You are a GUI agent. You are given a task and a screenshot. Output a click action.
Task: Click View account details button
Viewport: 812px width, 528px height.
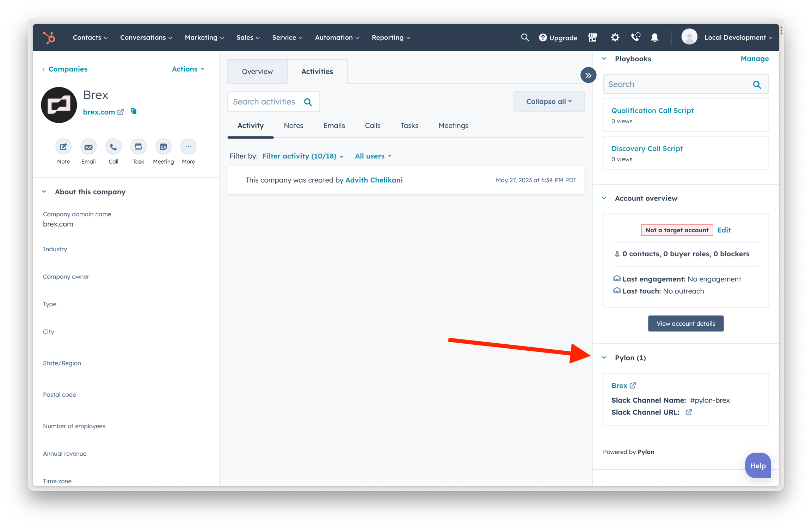pyautogui.click(x=685, y=324)
